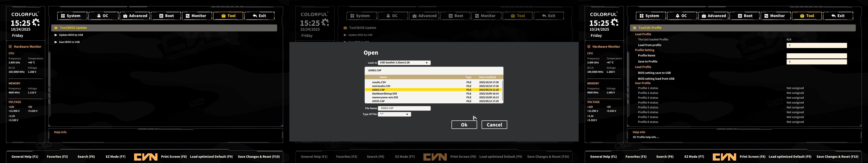Viewport: 868px width, 163px height.
Task: Click back icon beside Tool\BIOS Update
Action: tap(56, 28)
